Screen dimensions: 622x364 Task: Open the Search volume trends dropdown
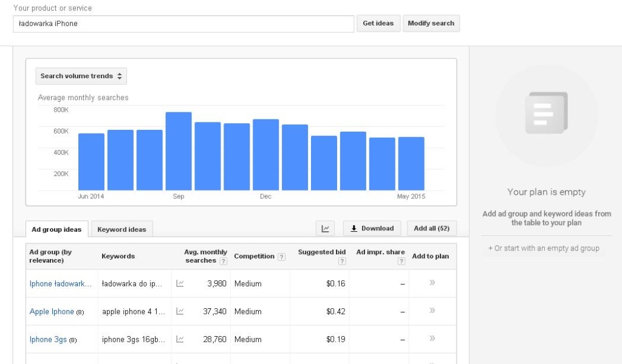[x=81, y=76]
